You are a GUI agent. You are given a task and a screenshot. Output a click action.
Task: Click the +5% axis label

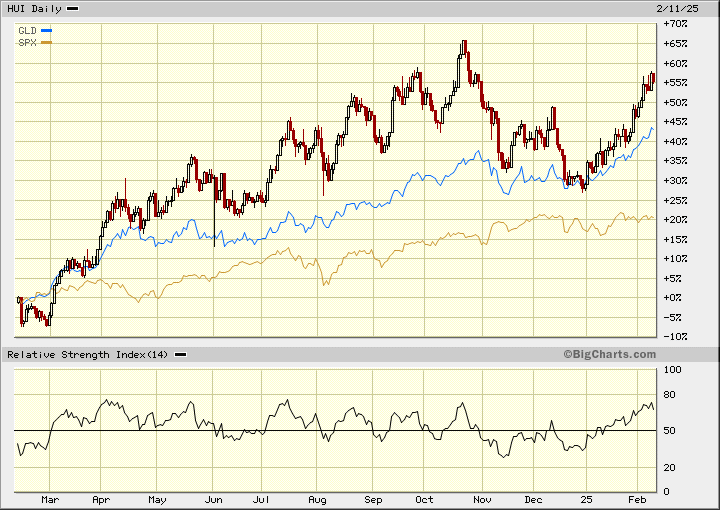pyautogui.click(x=675, y=279)
